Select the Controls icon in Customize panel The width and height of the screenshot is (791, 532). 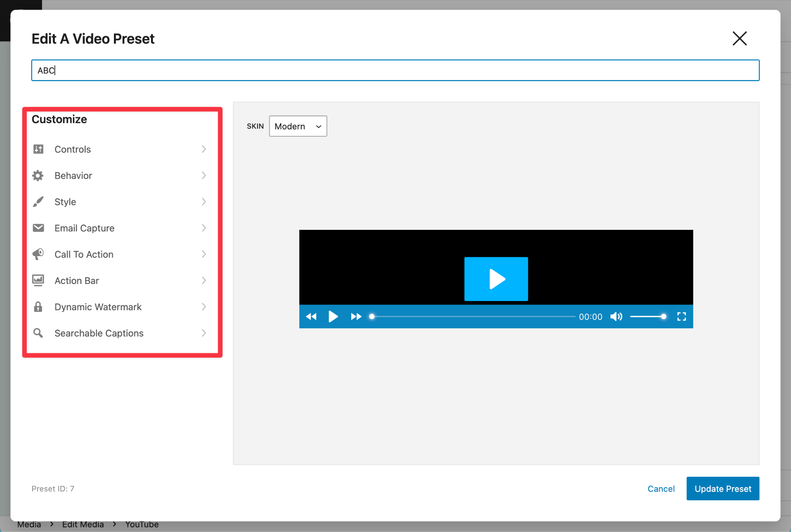click(38, 149)
